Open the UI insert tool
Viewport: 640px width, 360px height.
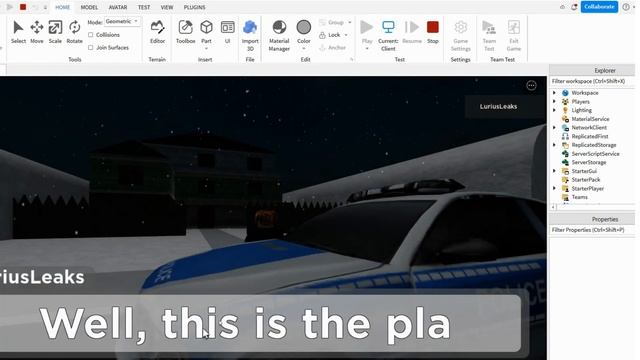click(227, 32)
